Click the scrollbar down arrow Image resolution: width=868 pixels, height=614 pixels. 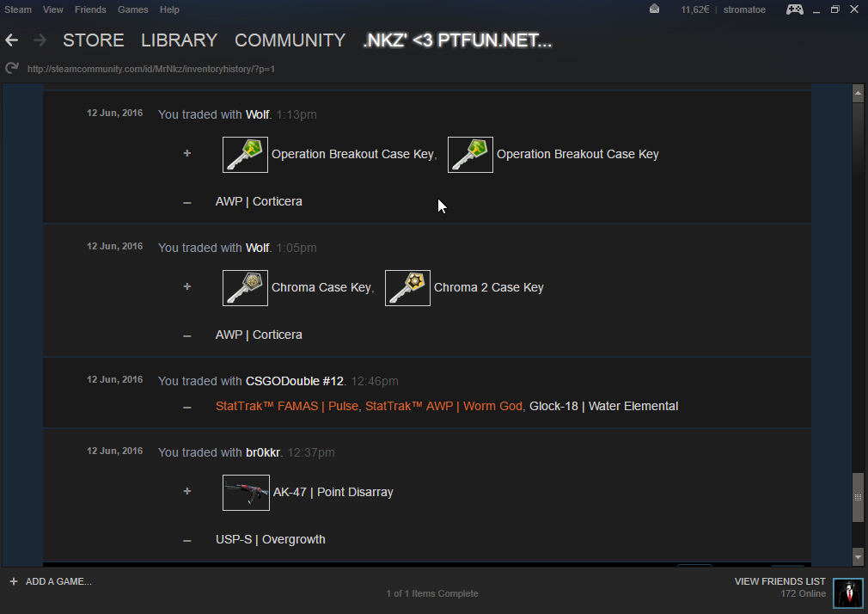click(x=857, y=556)
